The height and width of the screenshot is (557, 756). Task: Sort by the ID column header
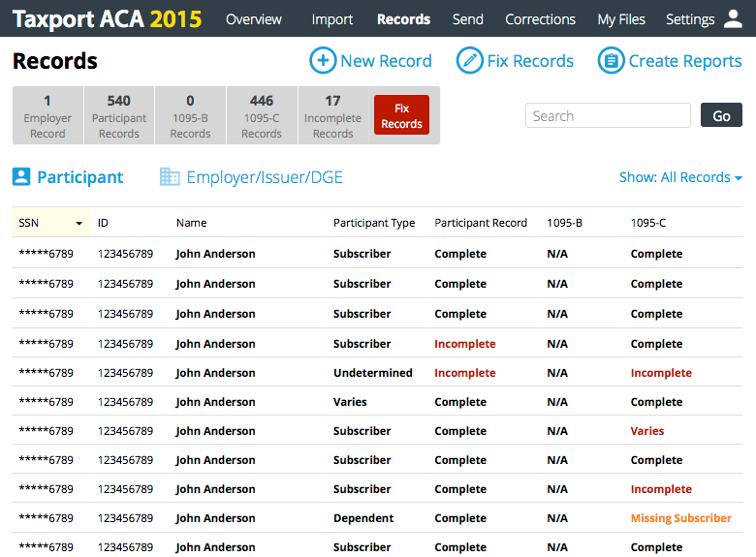click(x=103, y=223)
